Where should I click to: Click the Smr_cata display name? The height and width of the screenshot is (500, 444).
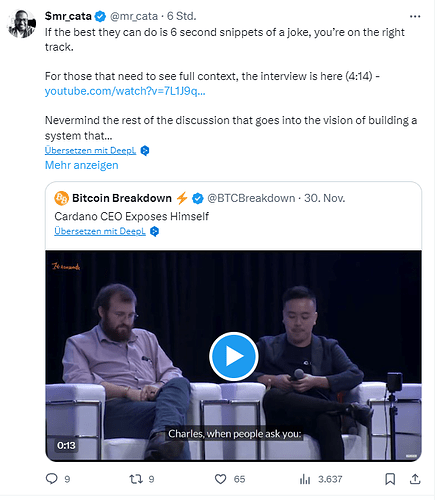(68, 16)
